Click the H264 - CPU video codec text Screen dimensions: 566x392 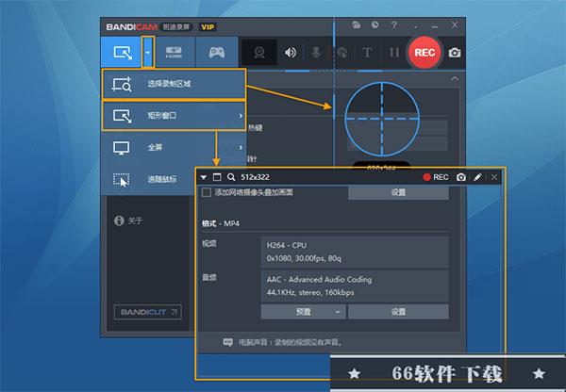(287, 245)
